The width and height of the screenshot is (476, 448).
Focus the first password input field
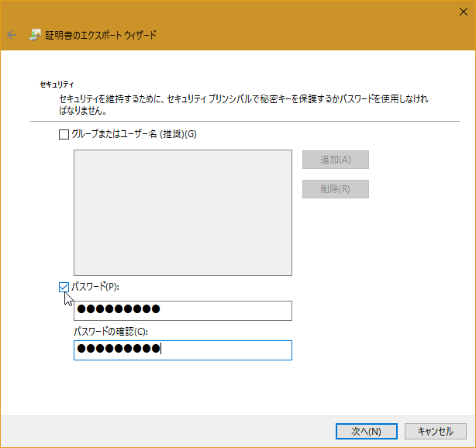[183, 311]
